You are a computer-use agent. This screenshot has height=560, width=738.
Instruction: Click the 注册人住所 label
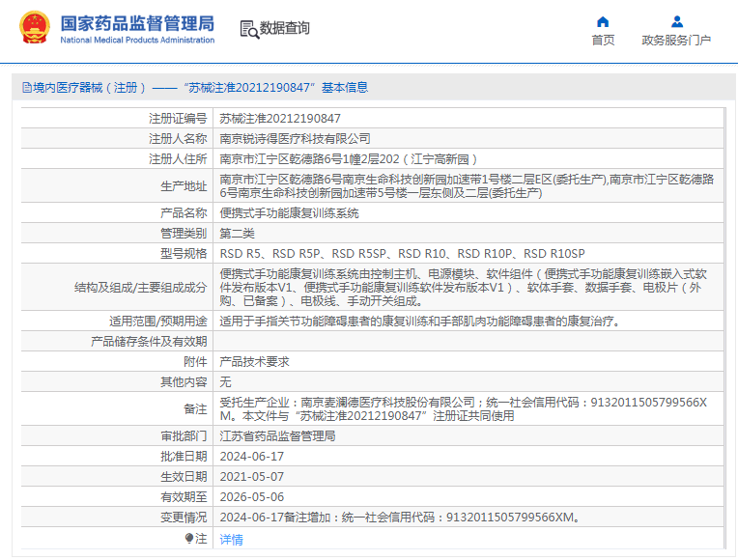178,159
